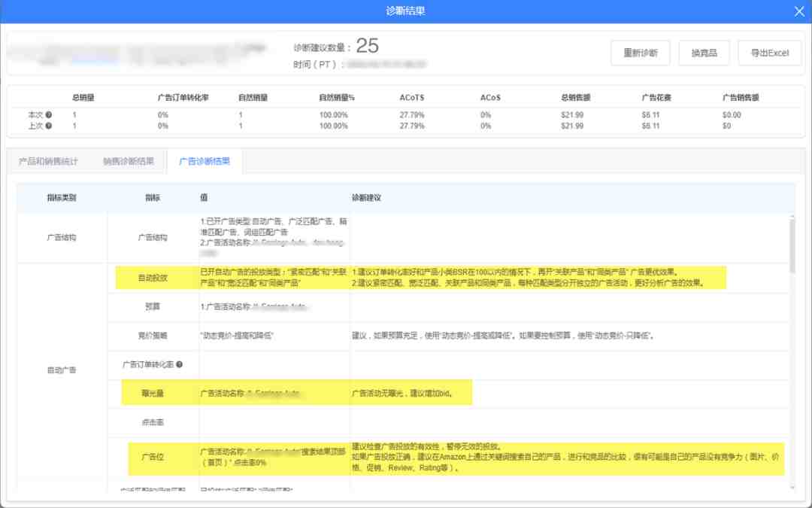Screen dimensions: 812x508
Task: Click the help icon beside 广告订单转化率 metric row
Action: [x=179, y=364]
